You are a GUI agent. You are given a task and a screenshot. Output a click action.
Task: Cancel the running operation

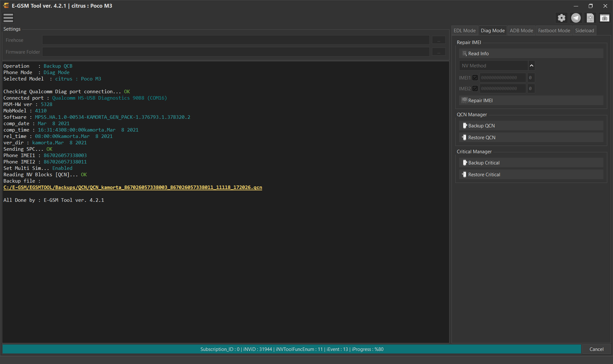click(x=596, y=349)
